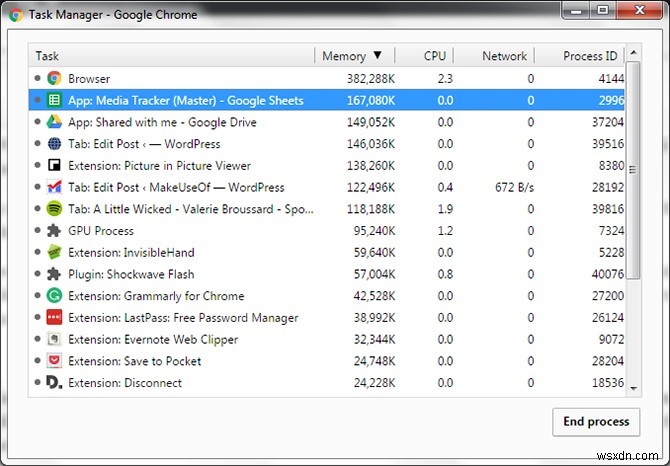Click the Spotify icon for A Little Wicked
670x466 pixels.
pyautogui.click(x=54, y=209)
